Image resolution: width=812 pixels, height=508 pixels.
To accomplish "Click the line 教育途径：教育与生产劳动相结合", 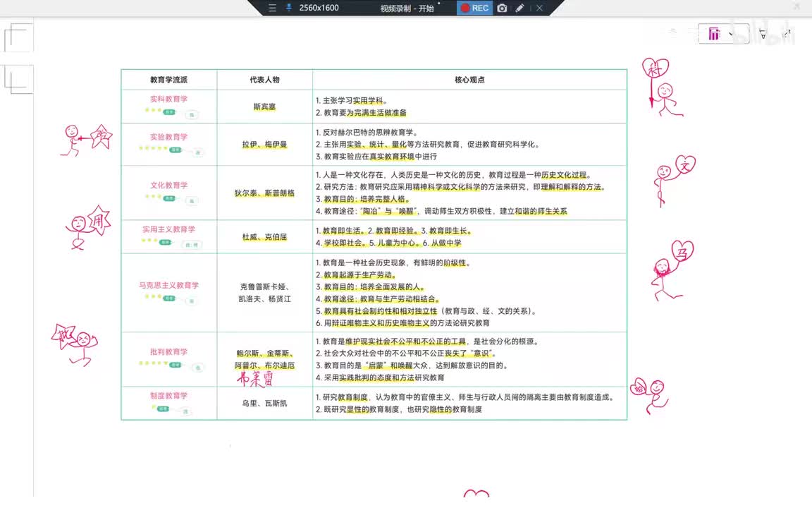I will [378, 298].
